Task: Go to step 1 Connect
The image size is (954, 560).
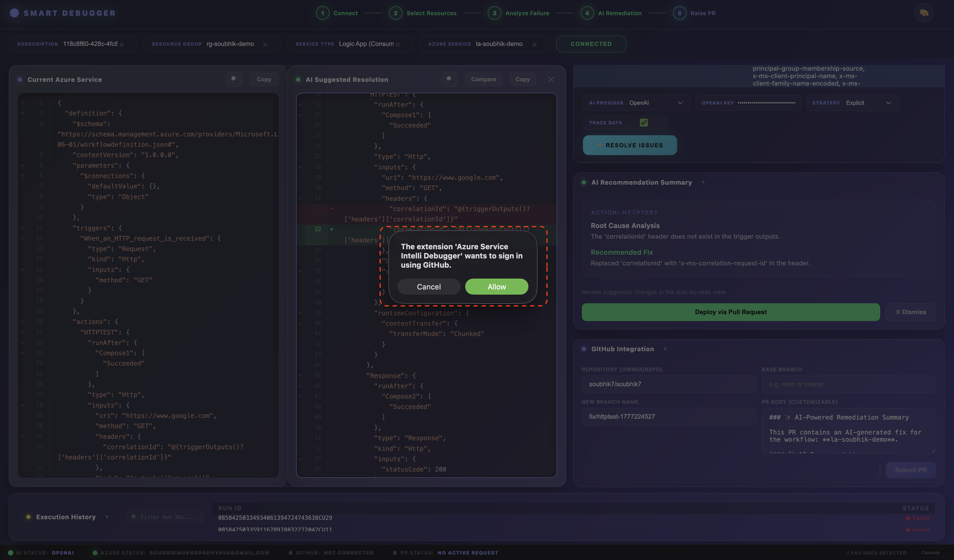Action: (337, 13)
